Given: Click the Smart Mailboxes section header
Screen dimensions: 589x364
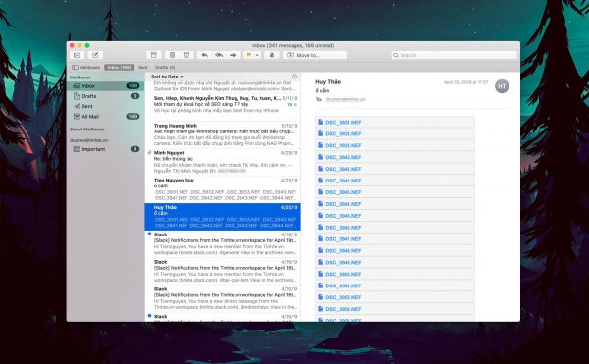Looking at the screenshot, I should click(87, 130).
